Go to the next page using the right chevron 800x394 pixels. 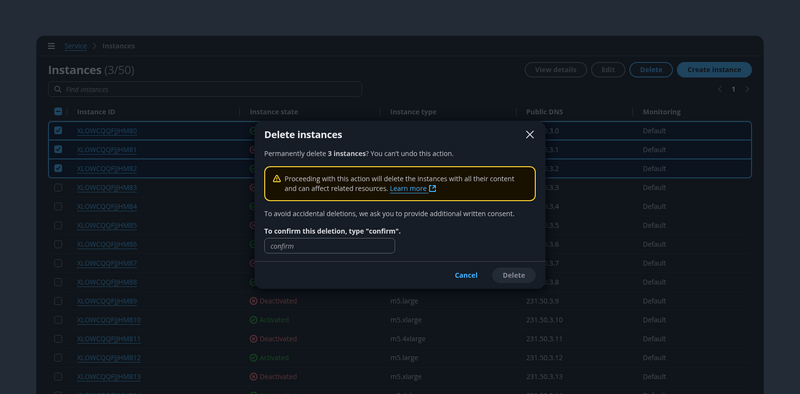pyautogui.click(x=747, y=89)
